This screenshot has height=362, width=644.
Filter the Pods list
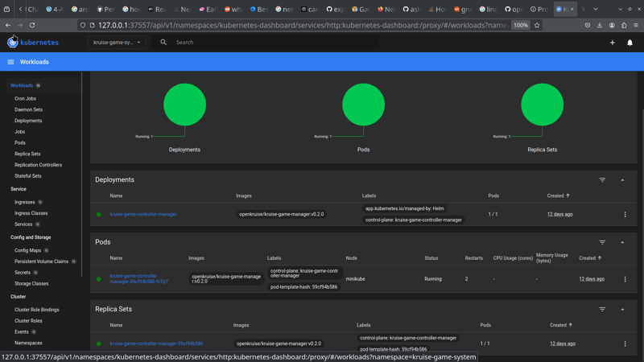coord(602,242)
